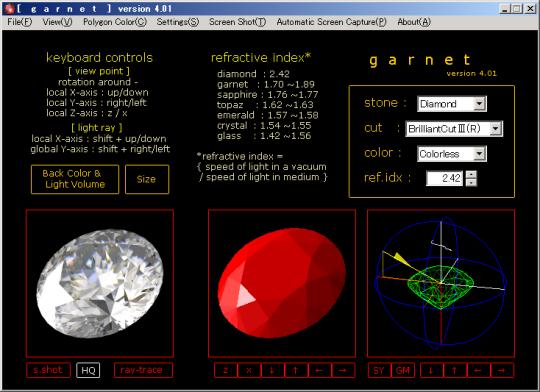Open the Polygon Color menu
The width and height of the screenshot is (540, 392).
coord(115,22)
